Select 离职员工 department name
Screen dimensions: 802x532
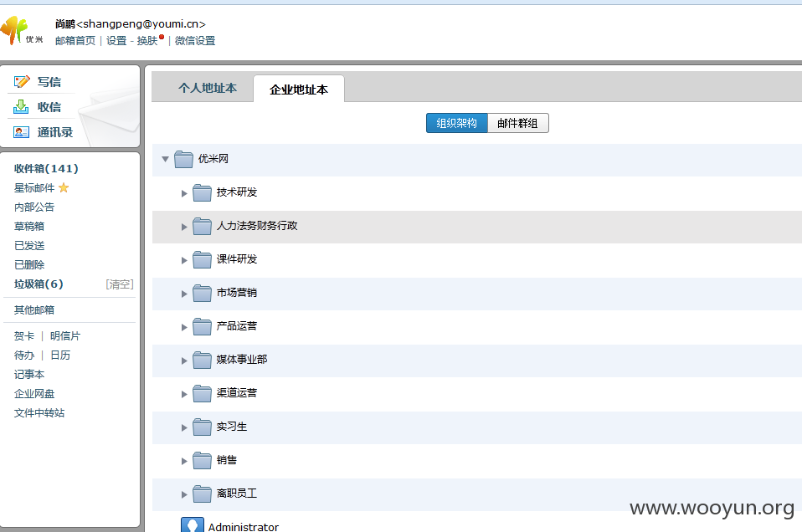[x=237, y=494]
